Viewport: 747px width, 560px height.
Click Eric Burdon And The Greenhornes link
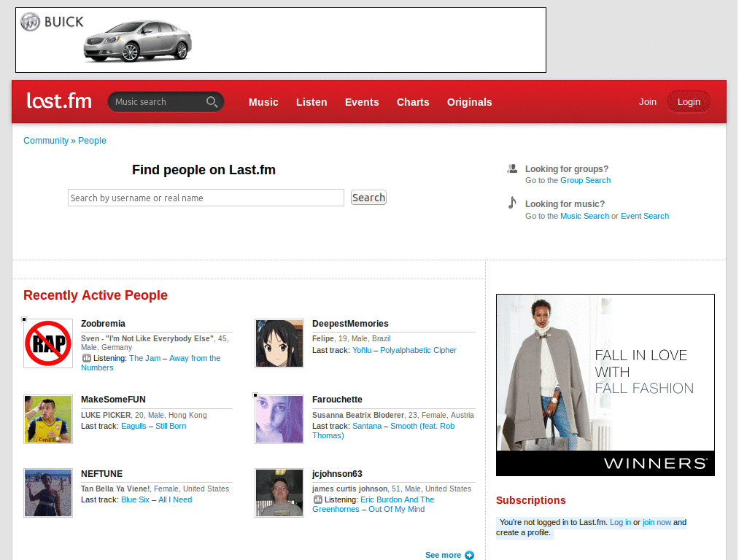tap(373, 505)
